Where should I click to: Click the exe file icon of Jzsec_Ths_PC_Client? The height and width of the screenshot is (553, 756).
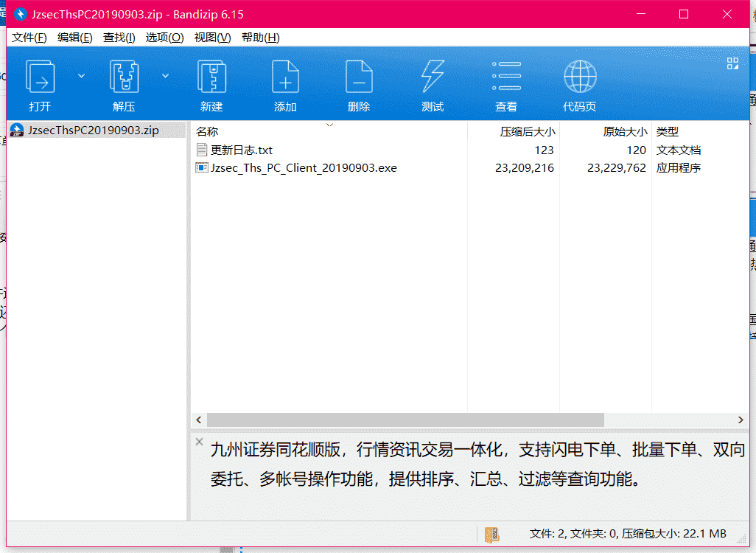pos(202,168)
